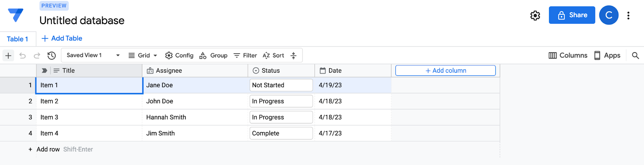The height and width of the screenshot is (165, 644).
Task: Open Not Started status dropdown
Action: 281,85
